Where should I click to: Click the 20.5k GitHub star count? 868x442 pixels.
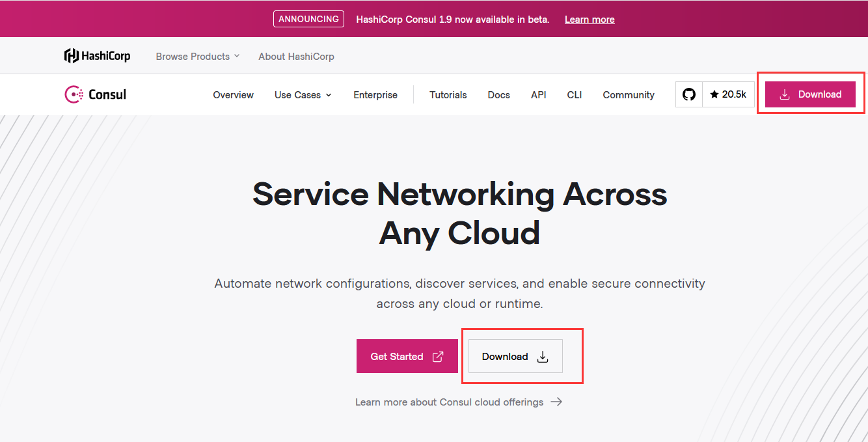tap(728, 94)
